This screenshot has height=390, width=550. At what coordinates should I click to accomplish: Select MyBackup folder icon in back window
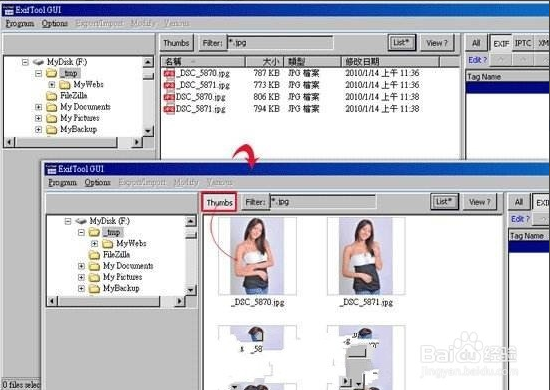pyautogui.click(x=52, y=129)
